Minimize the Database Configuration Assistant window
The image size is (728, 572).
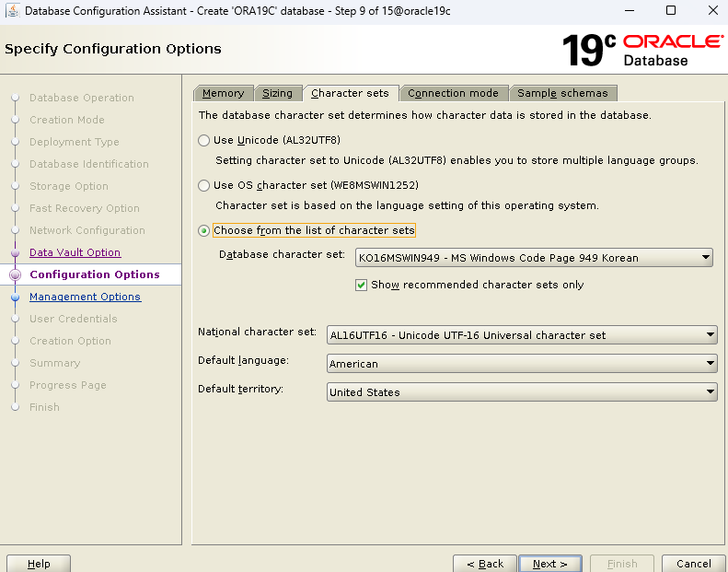(630, 10)
